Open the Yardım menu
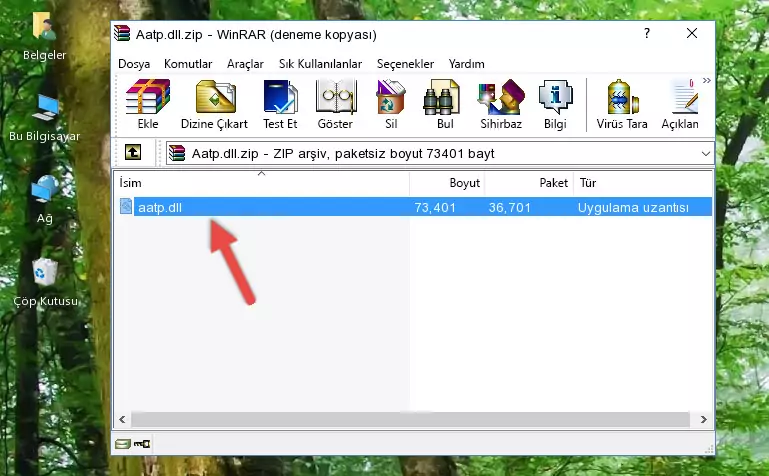Image resolution: width=769 pixels, height=476 pixels. 466,64
